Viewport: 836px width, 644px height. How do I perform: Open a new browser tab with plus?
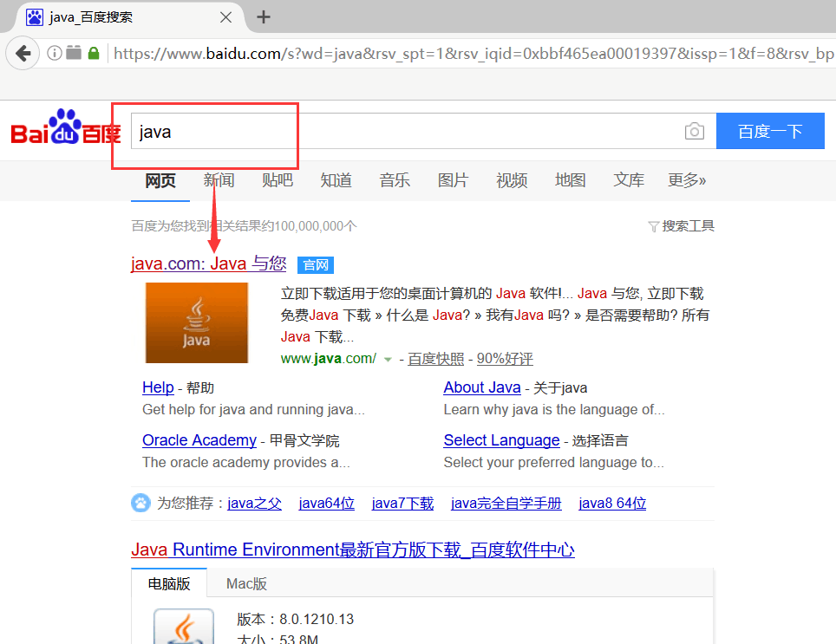pyautogui.click(x=264, y=17)
